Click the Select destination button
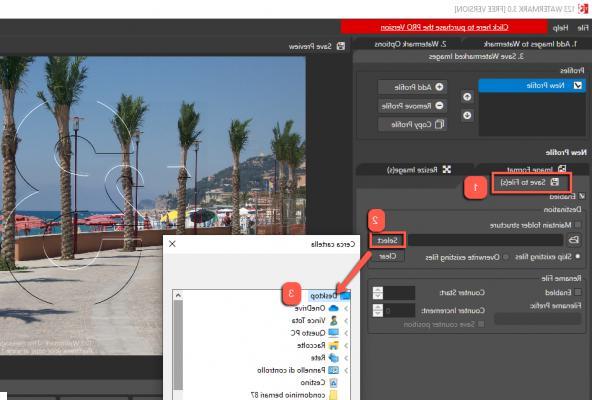The image size is (592, 400). 387,240
